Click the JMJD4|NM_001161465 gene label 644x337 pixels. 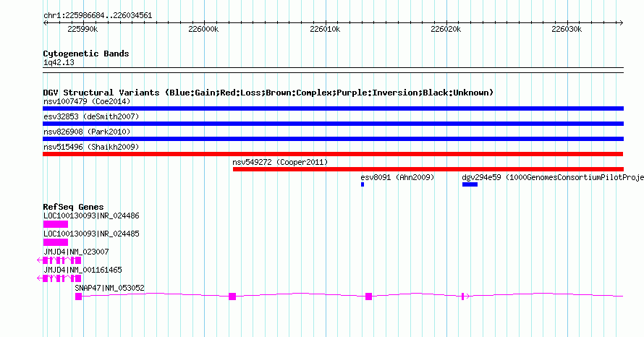pyautogui.click(x=82, y=270)
